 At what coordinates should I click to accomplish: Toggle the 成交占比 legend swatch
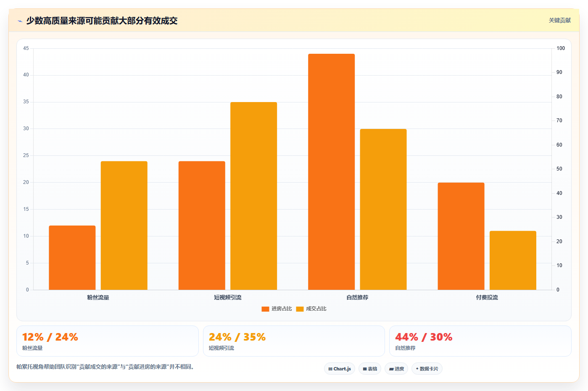(x=300, y=309)
